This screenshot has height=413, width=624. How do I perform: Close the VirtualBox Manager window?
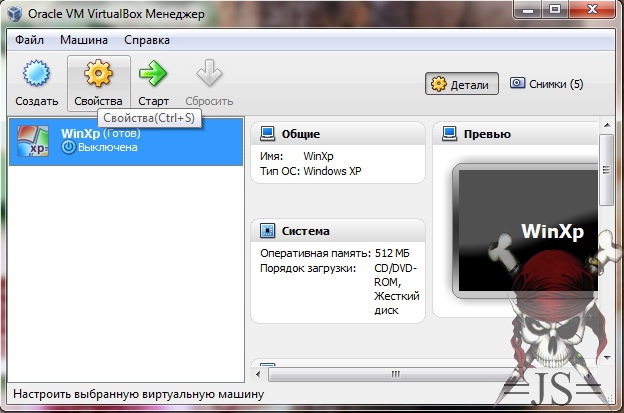pyautogui.click(x=592, y=9)
